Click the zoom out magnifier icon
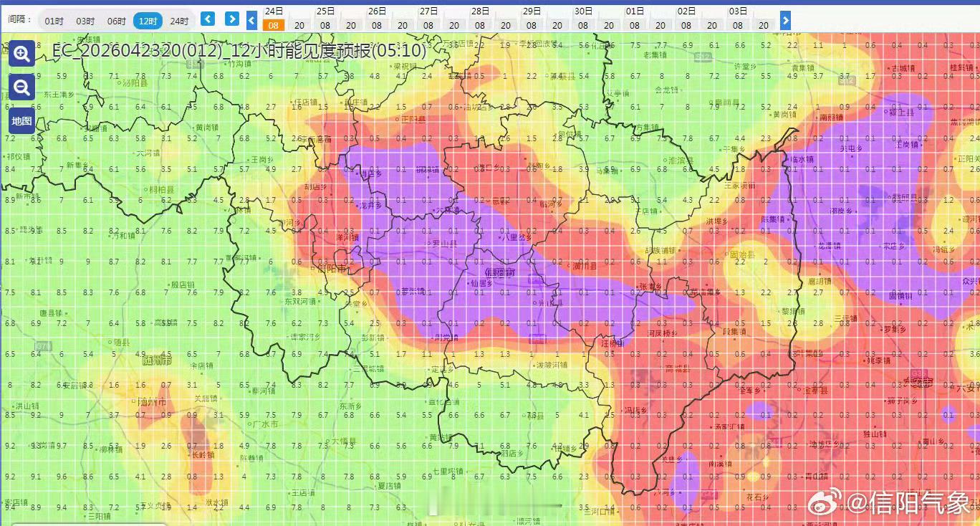 (x=21, y=87)
